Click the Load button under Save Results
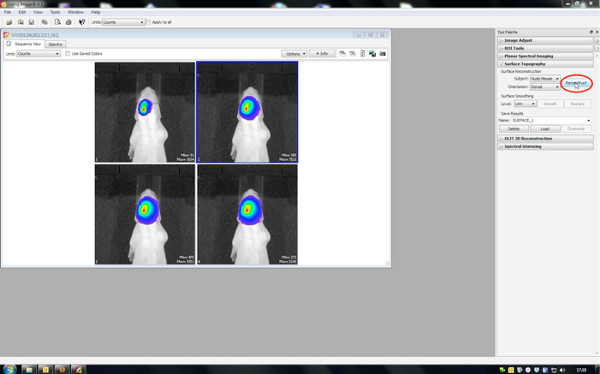This screenshot has height=374, width=600. (x=545, y=129)
